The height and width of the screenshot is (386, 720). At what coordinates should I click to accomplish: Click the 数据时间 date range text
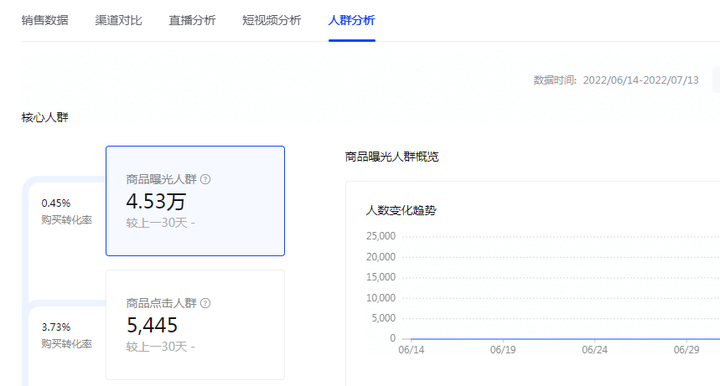click(x=616, y=80)
